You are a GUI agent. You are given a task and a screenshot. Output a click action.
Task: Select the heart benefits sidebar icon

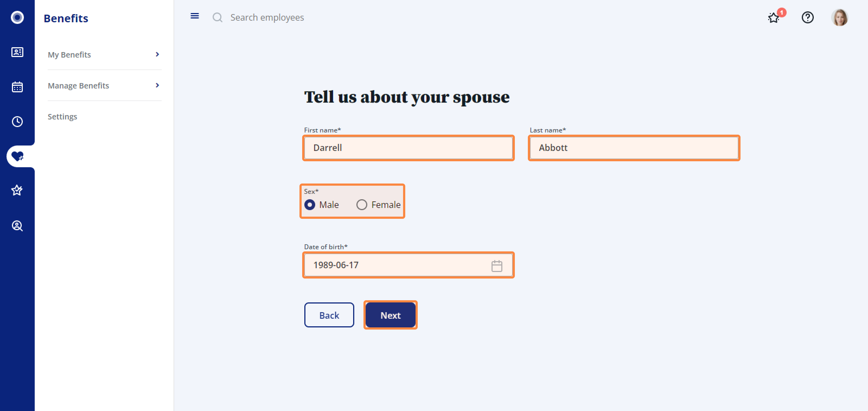(x=17, y=156)
